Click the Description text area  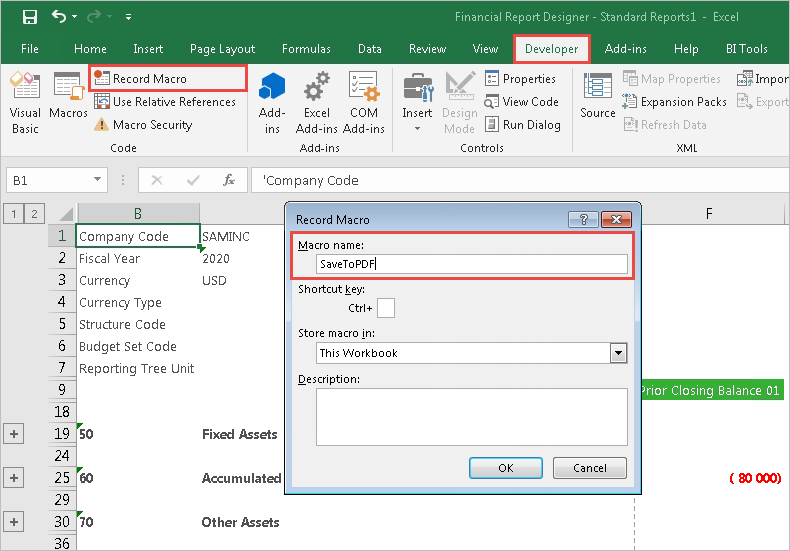(472, 417)
